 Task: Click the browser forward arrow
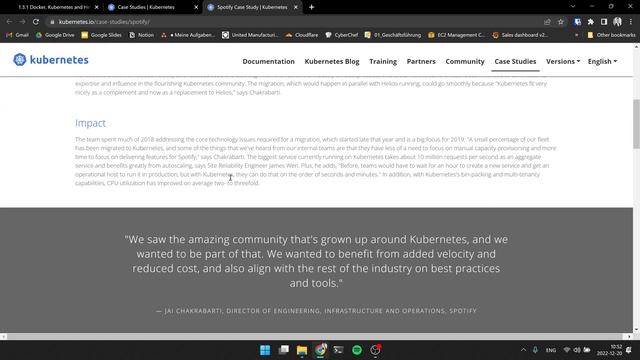(22, 22)
